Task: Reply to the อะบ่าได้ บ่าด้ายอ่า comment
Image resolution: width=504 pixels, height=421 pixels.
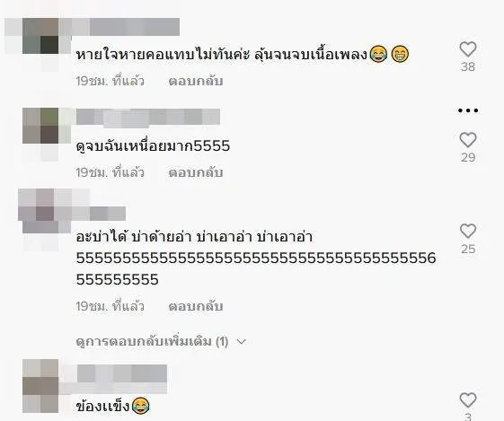Action: pos(196,306)
